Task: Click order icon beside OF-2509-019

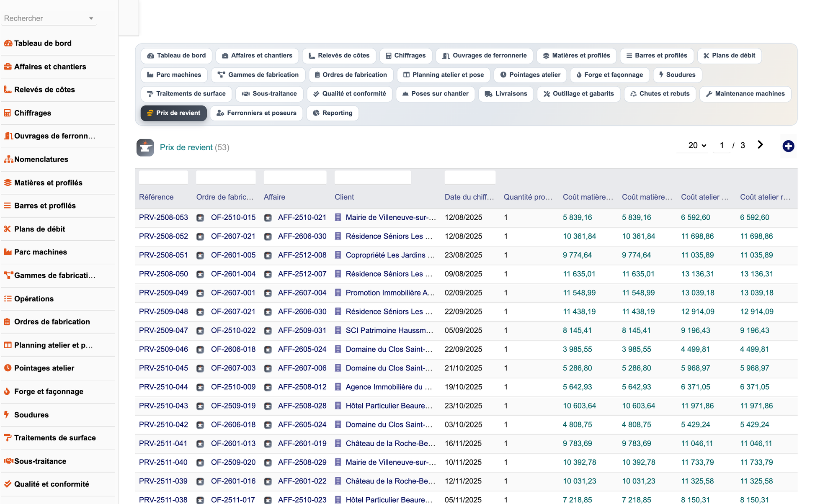Action: 200,406
